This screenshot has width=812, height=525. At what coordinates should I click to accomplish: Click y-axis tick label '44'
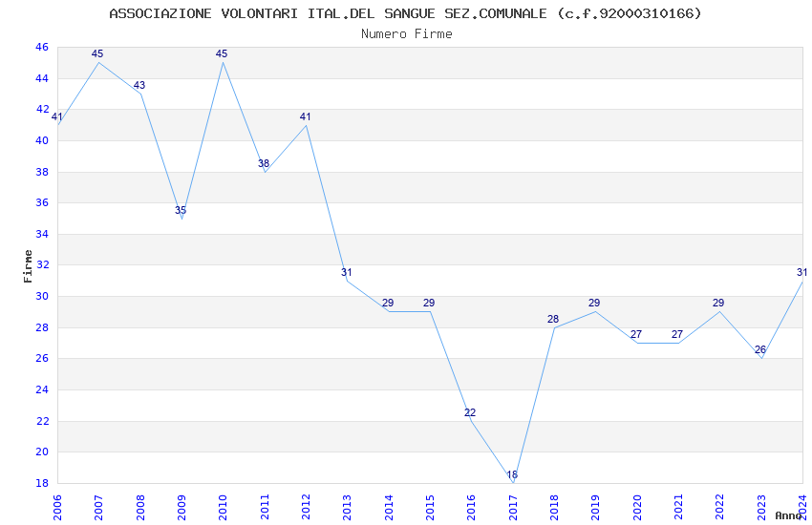pyautogui.click(x=42, y=78)
